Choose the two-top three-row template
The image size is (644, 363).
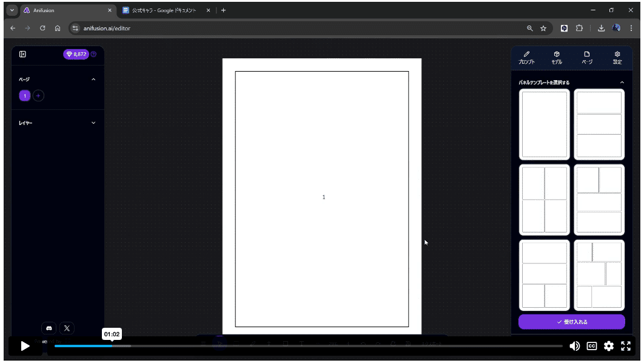tap(599, 199)
